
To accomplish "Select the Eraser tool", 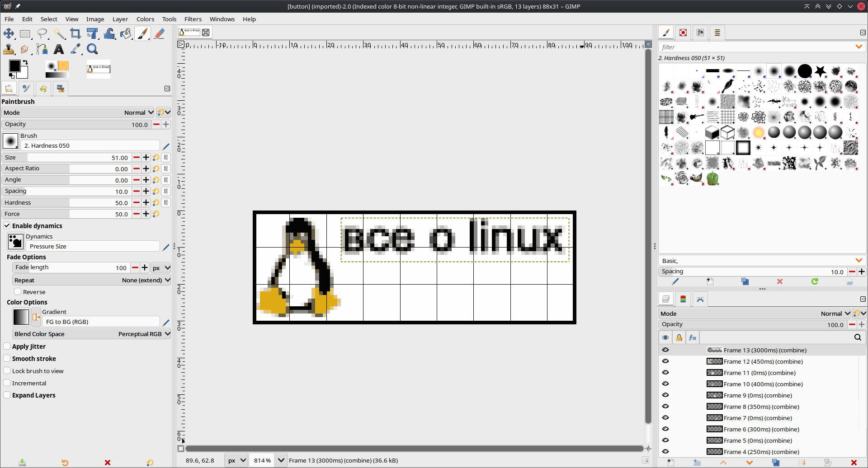I will point(159,33).
